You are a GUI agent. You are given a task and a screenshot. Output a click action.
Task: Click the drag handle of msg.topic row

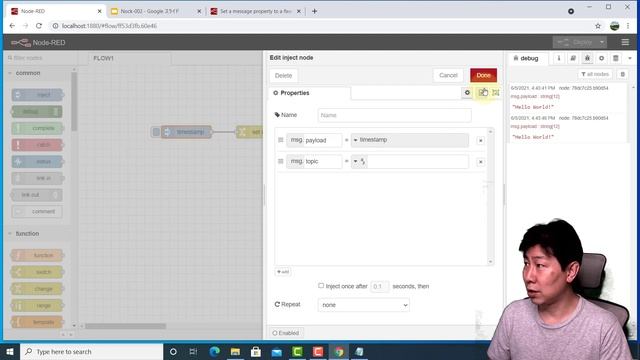280,161
